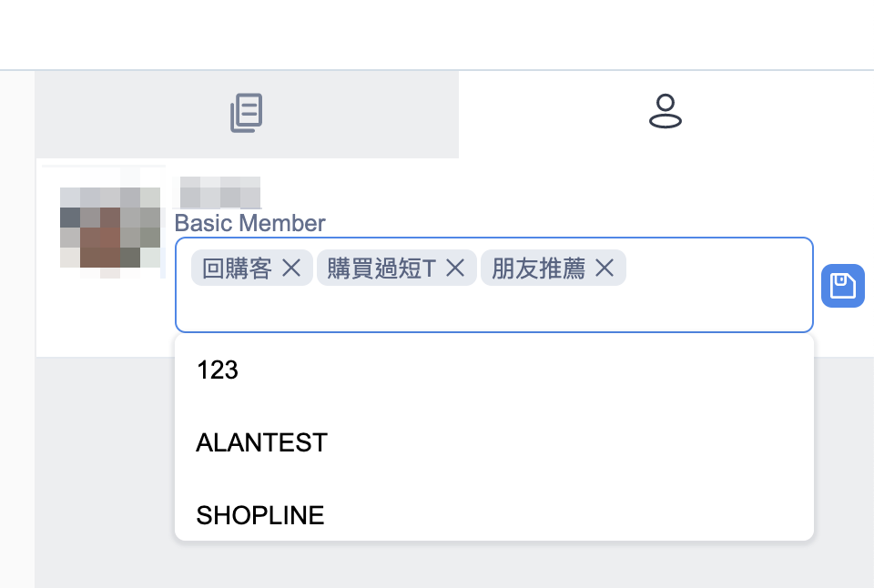Save tags with the blue floppy-disk button

pyautogui.click(x=843, y=286)
